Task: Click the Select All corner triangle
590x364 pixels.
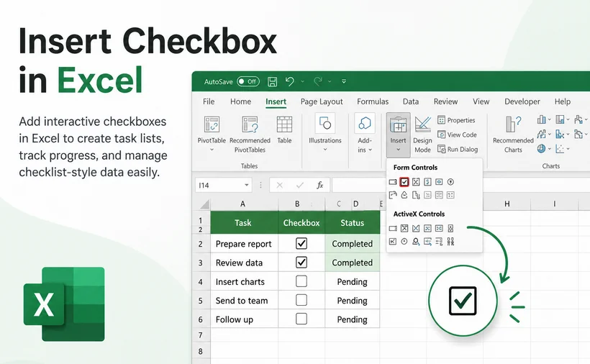Action: click(x=204, y=204)
